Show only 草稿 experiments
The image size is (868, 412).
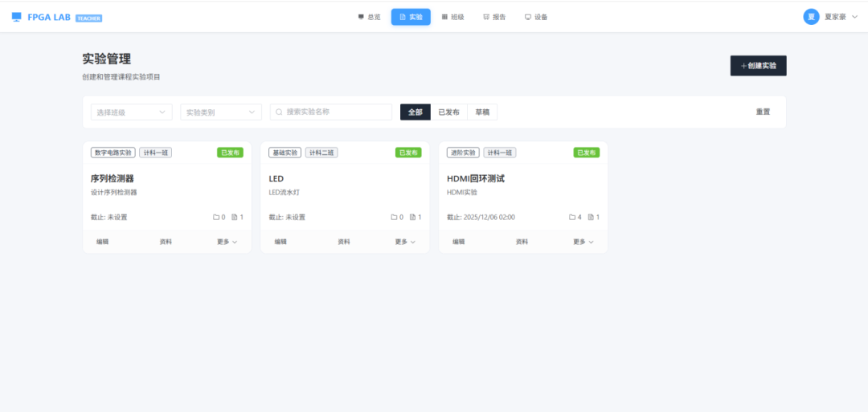point(482,112)
